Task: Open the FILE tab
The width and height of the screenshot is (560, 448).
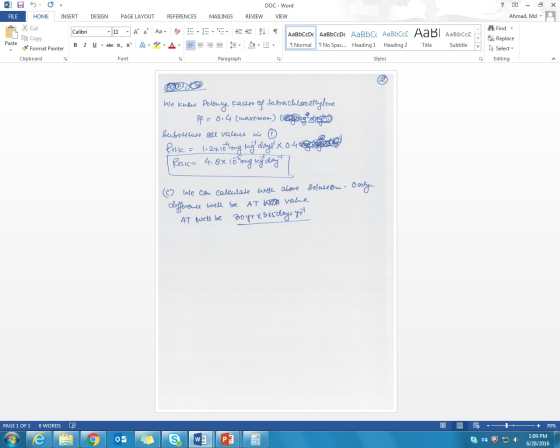Action: [x=13, y=16]
